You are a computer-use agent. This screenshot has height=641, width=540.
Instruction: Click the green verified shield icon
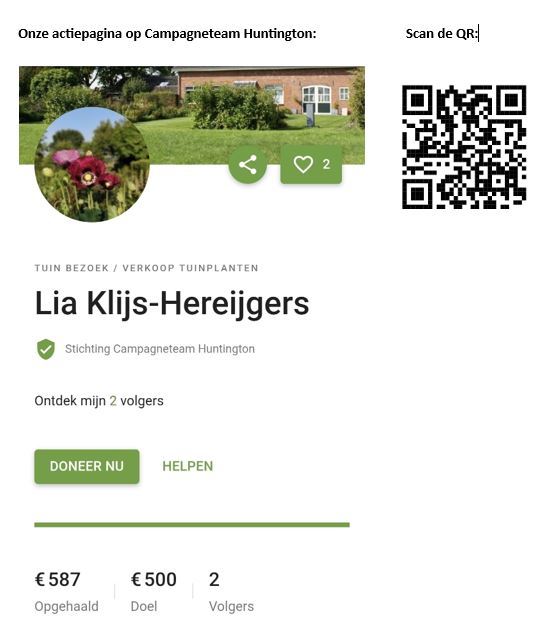[46, 349]
